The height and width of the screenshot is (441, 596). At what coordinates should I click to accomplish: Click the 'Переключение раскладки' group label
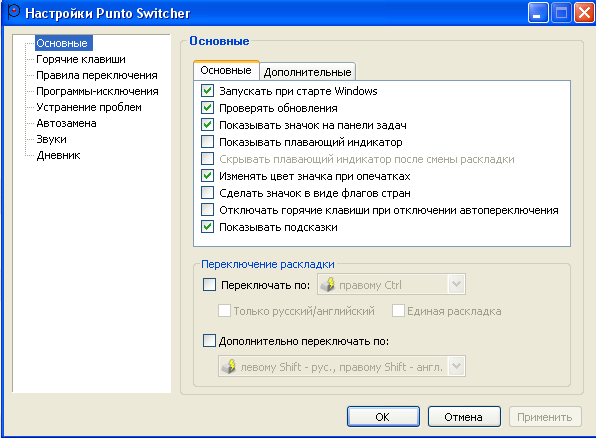(268, 264)
